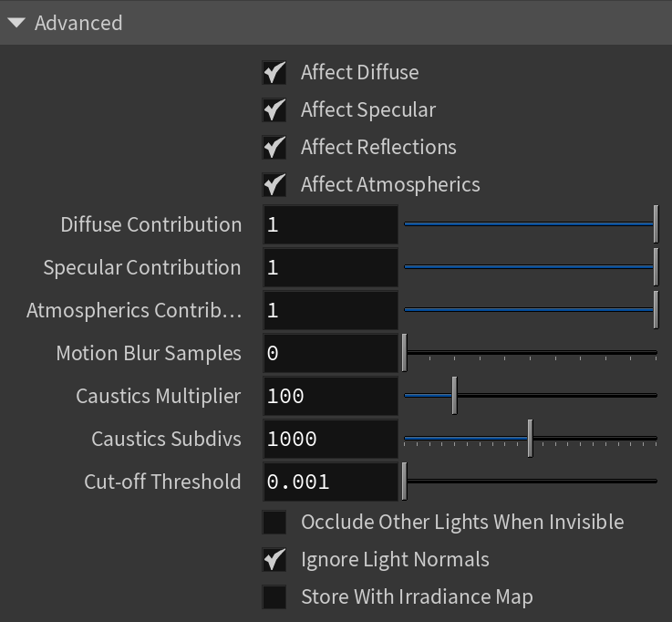Focus the Caustics Subdivs input field
The image size is (672, 622).
point(330,440)
